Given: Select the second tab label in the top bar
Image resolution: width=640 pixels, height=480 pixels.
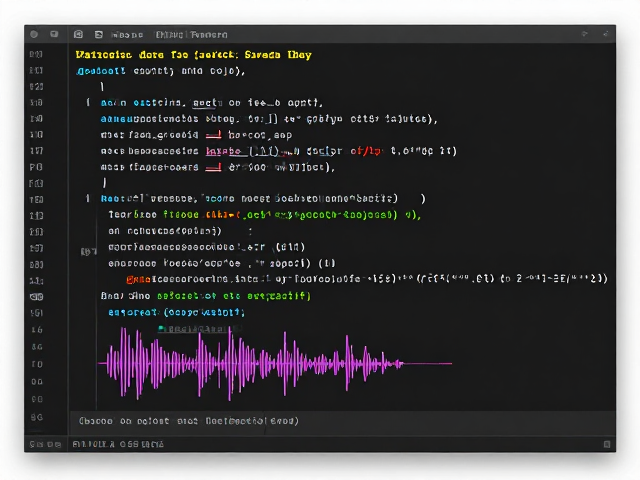Looking at the screenshot, I should coord(191,35).
